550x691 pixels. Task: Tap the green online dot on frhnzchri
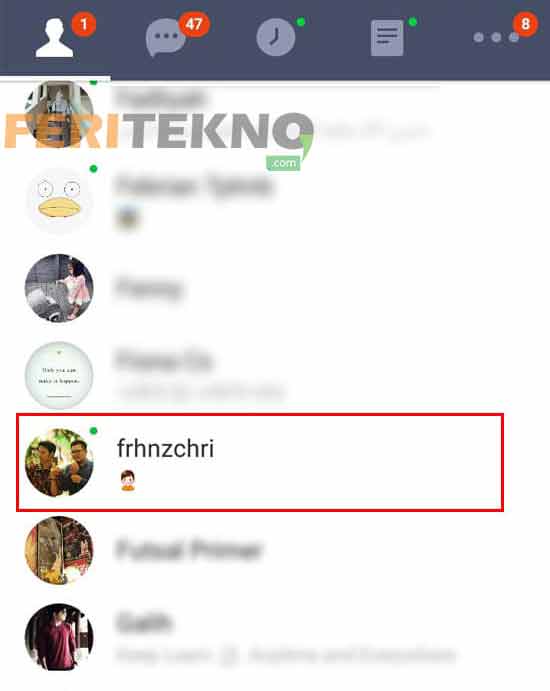pos(93,431)
